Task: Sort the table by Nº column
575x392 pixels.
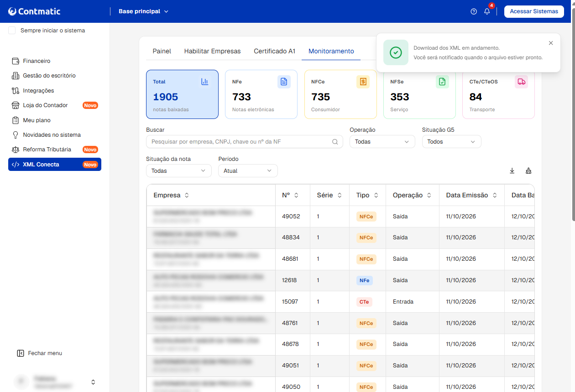Action: click(296, 195)
